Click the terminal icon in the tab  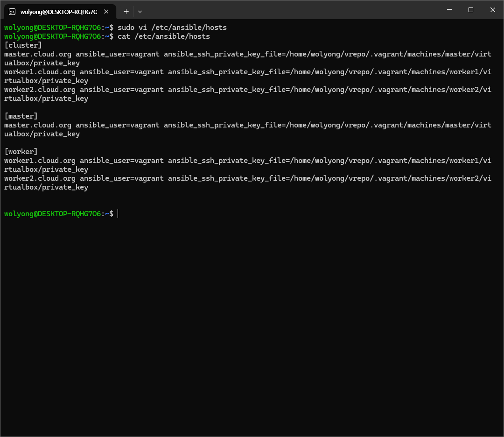(12, 11)
